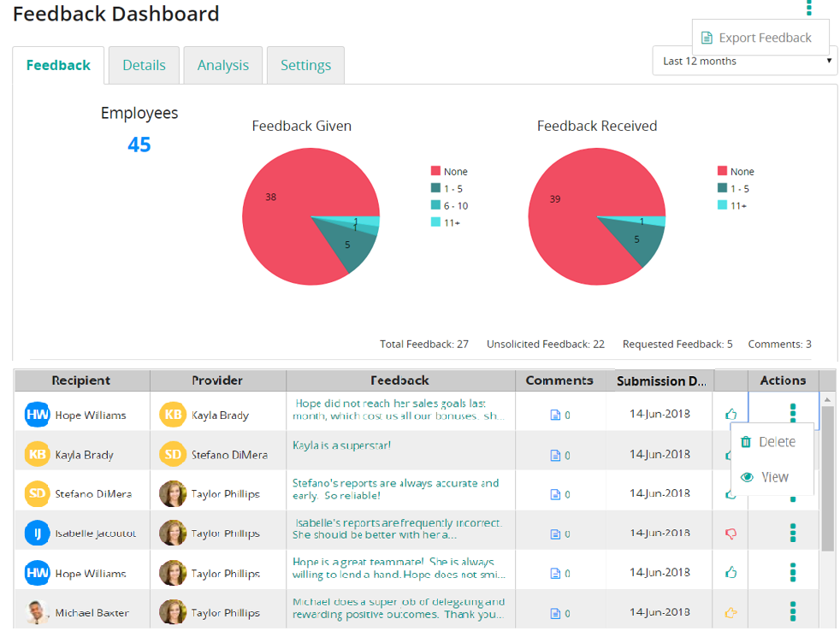Open feedback starting 'Michael does a super job'

click(x=399, y=608)
